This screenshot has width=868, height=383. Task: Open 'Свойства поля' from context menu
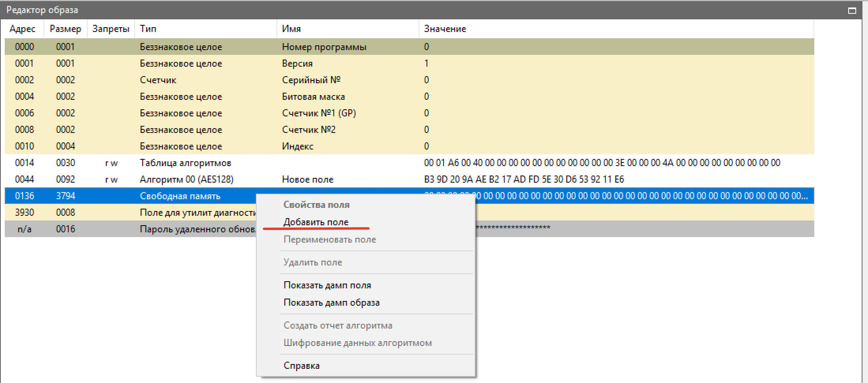click(316, 205)
